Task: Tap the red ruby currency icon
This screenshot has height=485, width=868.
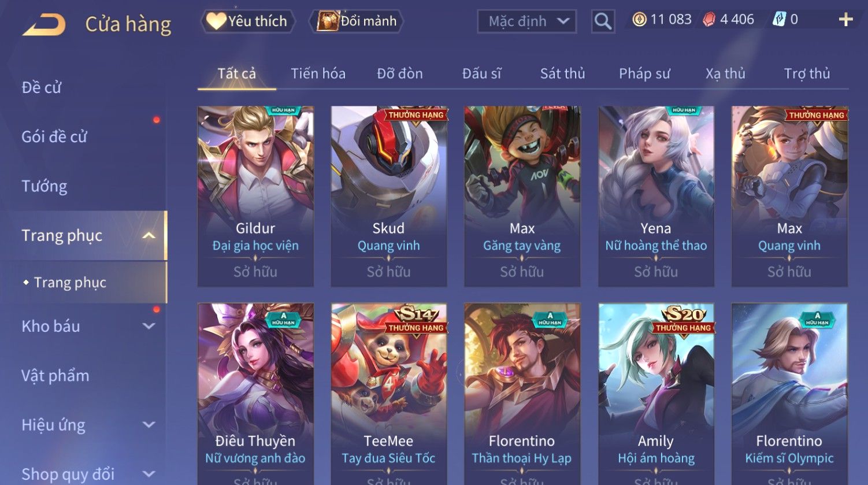Action: coord(709,20)
